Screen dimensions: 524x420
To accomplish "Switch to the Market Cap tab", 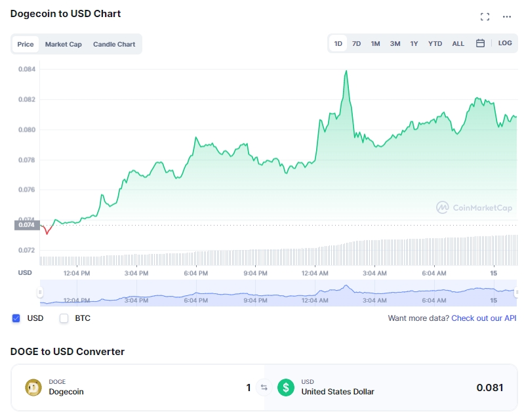I will pos(64,44).
